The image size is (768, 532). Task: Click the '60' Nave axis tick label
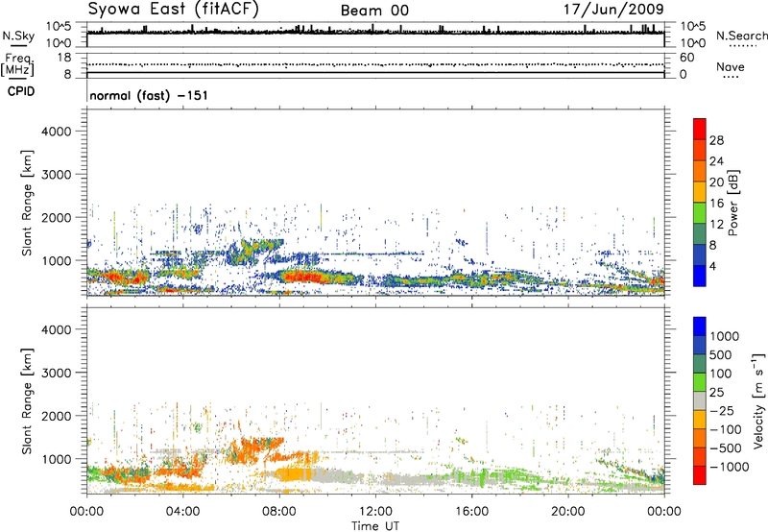point(686,58)
